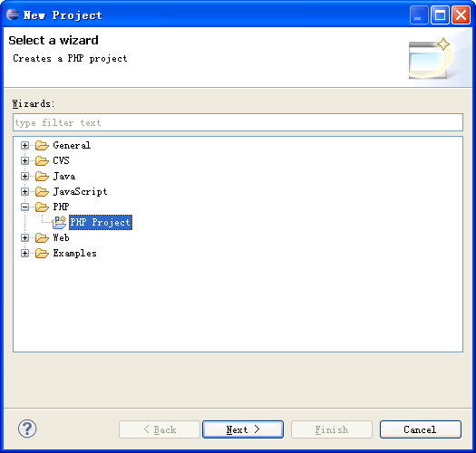
Task: Select the General category label
Action: pyautogui.click(x=72, y=145)
